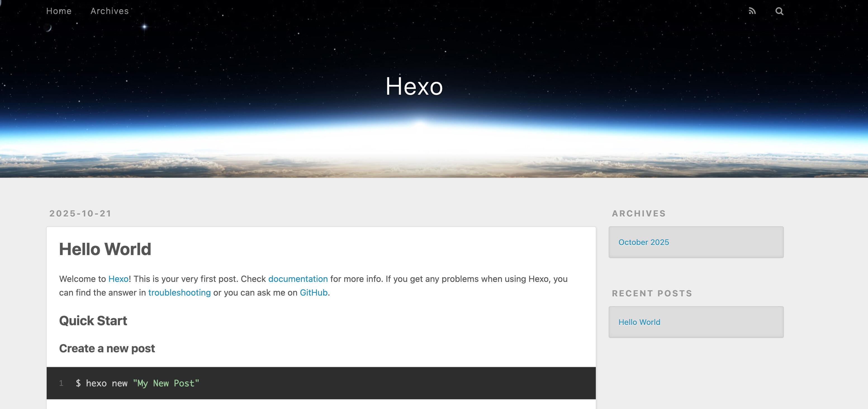Select October 2025 in Archives widget
868x409 pixels.
click(x=644, y=242)
